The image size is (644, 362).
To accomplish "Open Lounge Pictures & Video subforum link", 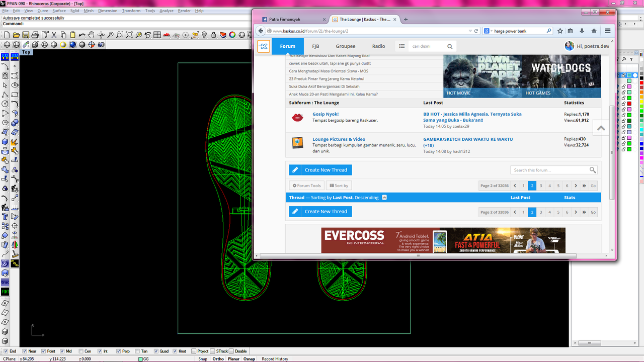I will (339, 139).
